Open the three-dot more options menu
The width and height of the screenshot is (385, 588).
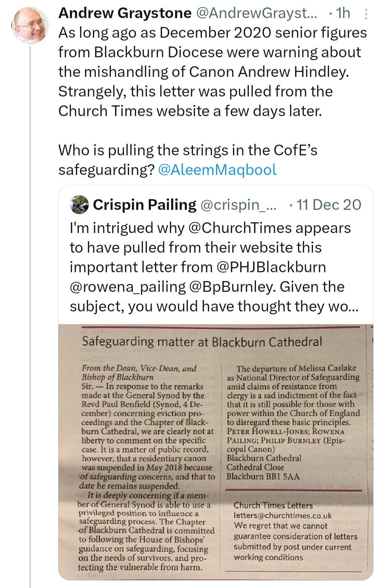click(366, 14)
